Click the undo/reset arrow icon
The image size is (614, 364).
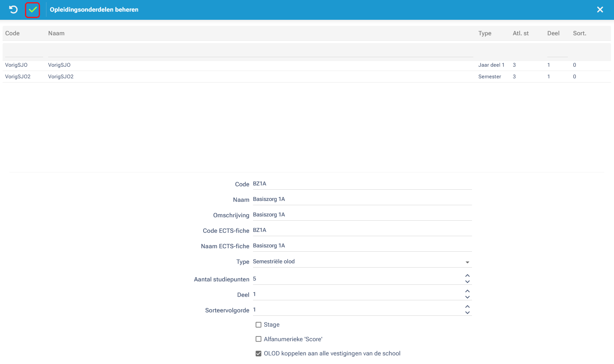coord(13,9)
